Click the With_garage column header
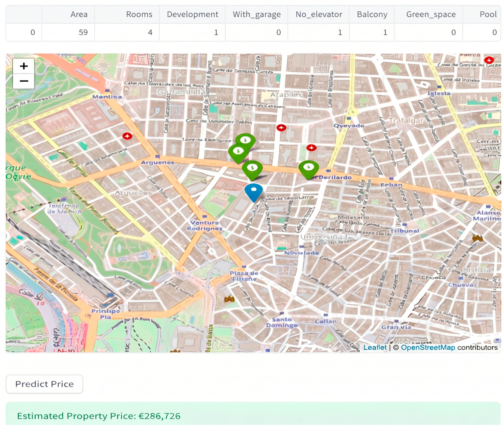Image resolution: width=504 pixels, height=429 pixels. click(256, 14)
